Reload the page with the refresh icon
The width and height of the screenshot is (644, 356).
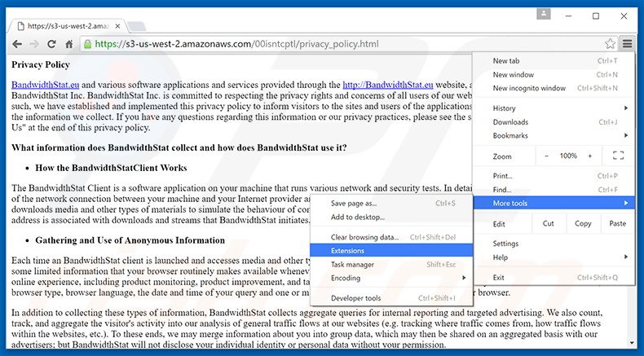click(x=51, y=44)
